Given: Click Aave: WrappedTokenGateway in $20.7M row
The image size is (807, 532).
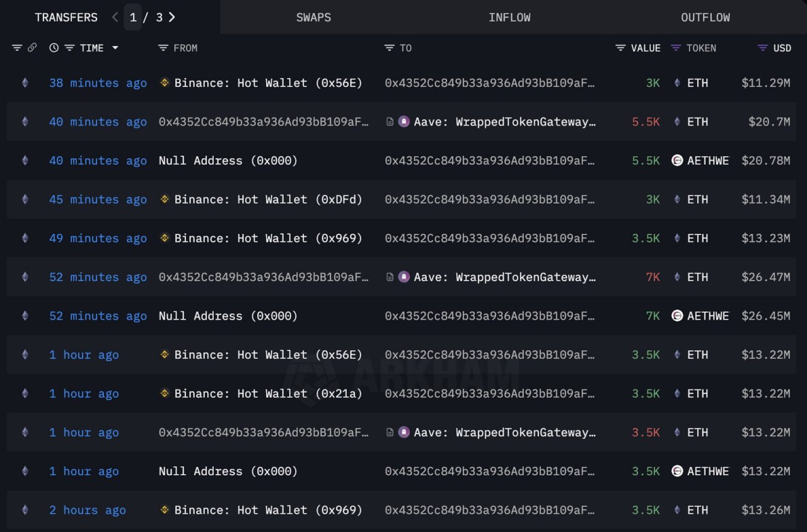Looking at the screenshot, I should click(504, 122).
